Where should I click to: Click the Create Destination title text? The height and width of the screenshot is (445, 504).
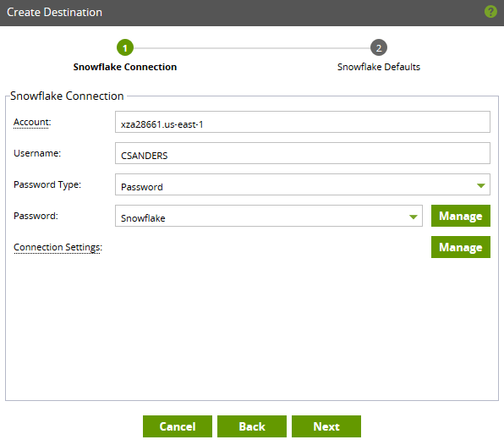click(x=55, y=12)
